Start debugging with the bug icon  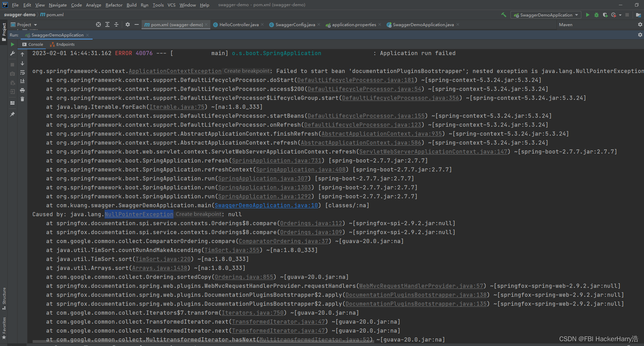597,15
